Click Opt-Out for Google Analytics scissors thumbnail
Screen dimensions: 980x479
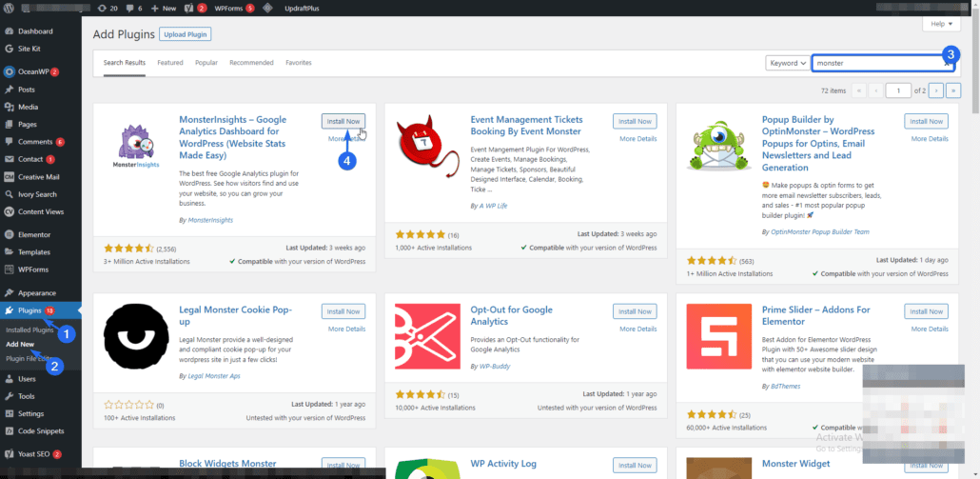427,337
